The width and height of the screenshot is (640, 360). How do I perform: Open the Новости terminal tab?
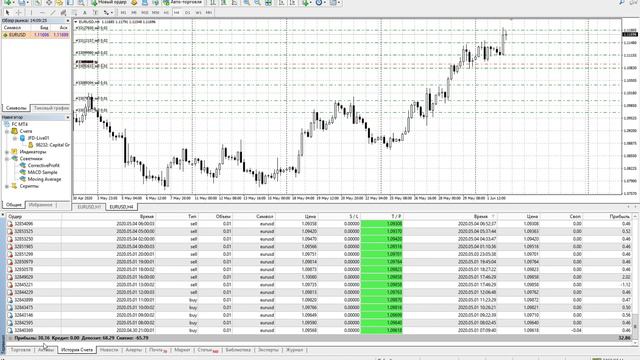[x=109, y=350]
